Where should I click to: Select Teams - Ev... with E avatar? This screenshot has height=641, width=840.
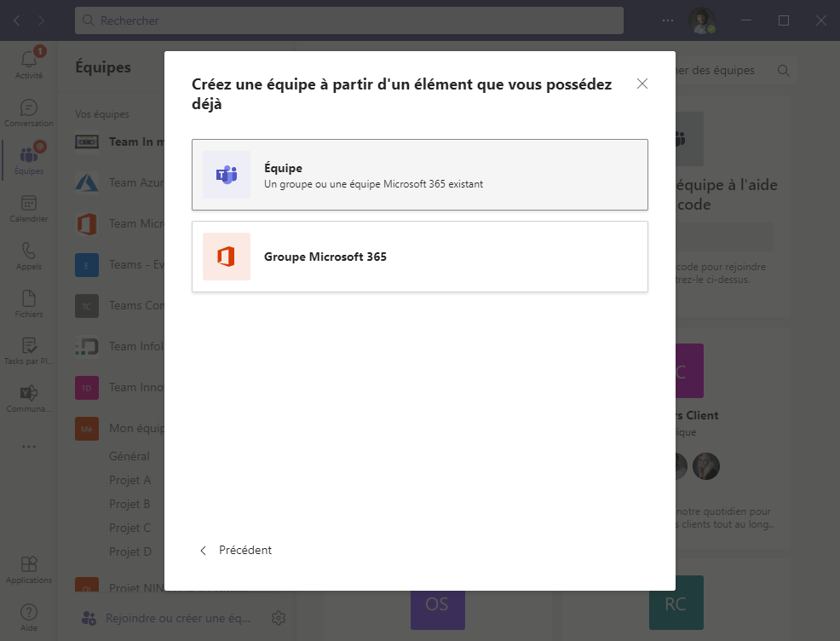coord(119,265)
